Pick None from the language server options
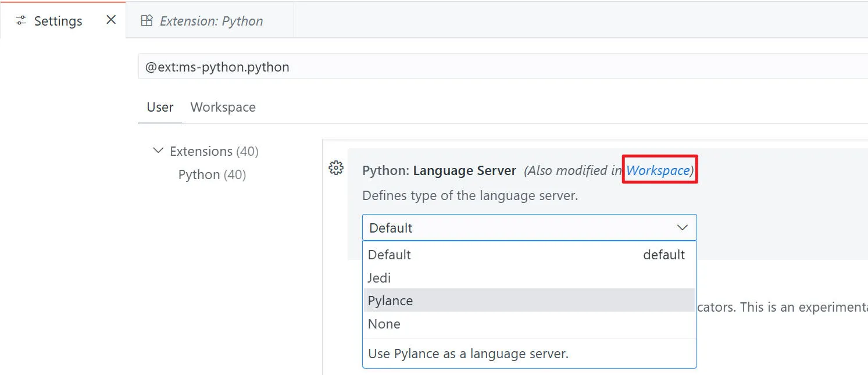868x375 pixels. 384,324
